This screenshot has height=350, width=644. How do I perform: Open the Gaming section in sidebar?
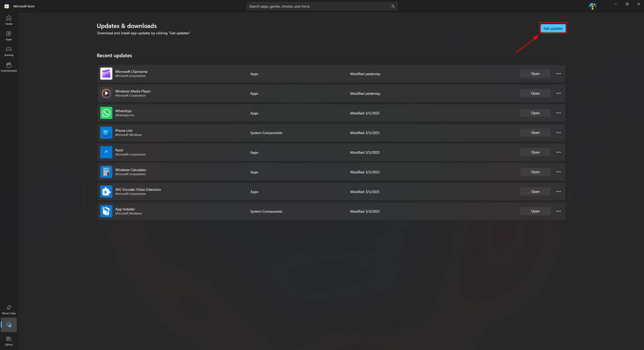9,51
